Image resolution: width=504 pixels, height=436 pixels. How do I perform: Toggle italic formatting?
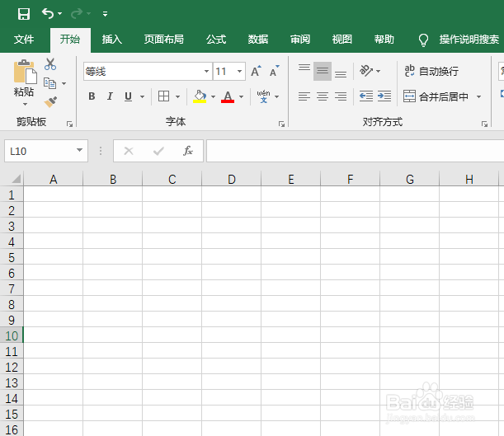(110, 96)
